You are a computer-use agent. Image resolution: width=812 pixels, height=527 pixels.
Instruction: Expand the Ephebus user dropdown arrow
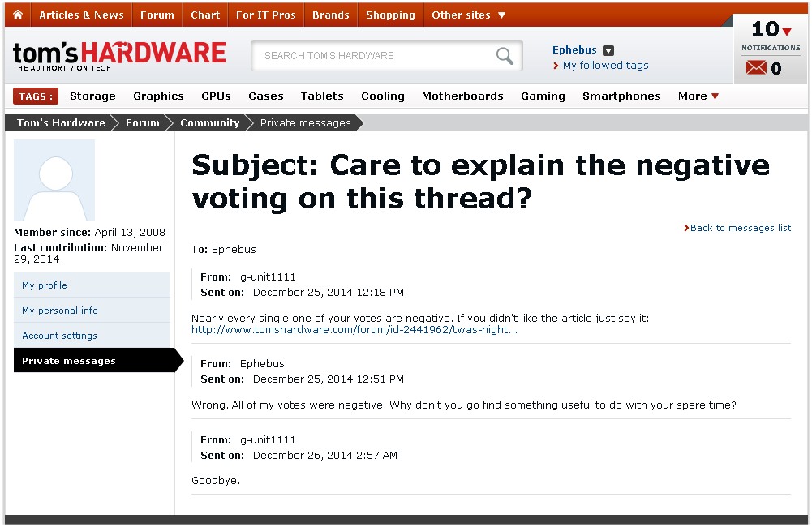coord(608,50)
